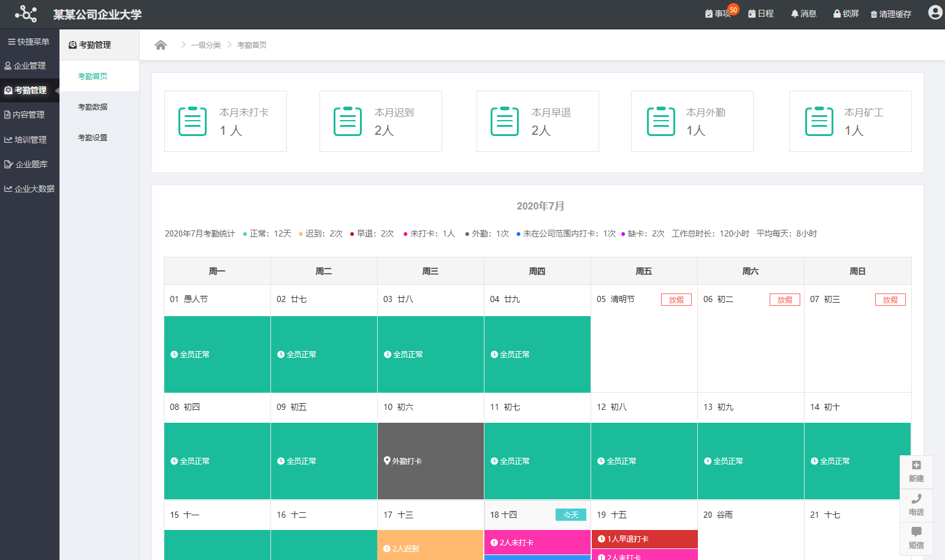The width and height of the screenshot is (945, 560).
Task: Open the 全员正常 block on day 12
Action: tap(645, 461)
